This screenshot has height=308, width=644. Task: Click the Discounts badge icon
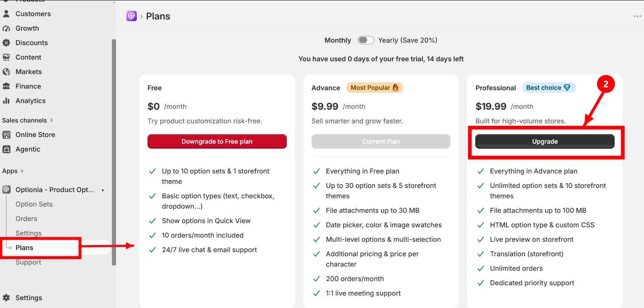pyautogui.click(x=6, y=43)
